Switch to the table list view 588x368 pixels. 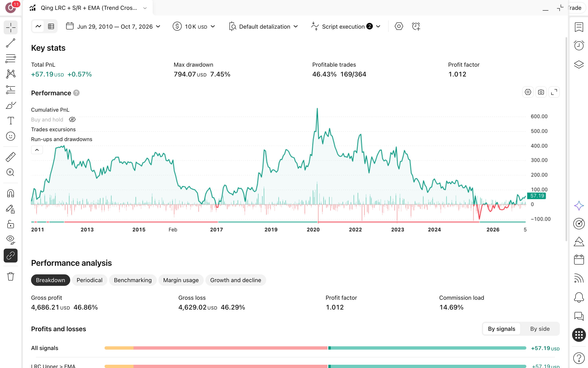[51, 26]
